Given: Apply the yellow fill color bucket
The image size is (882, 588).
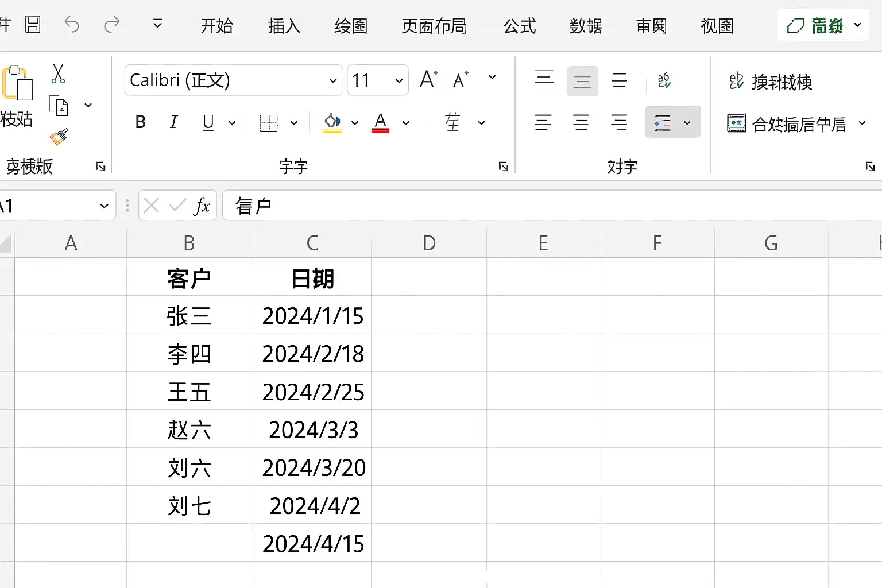Looking at the screenshot, I should click(332, 123).
